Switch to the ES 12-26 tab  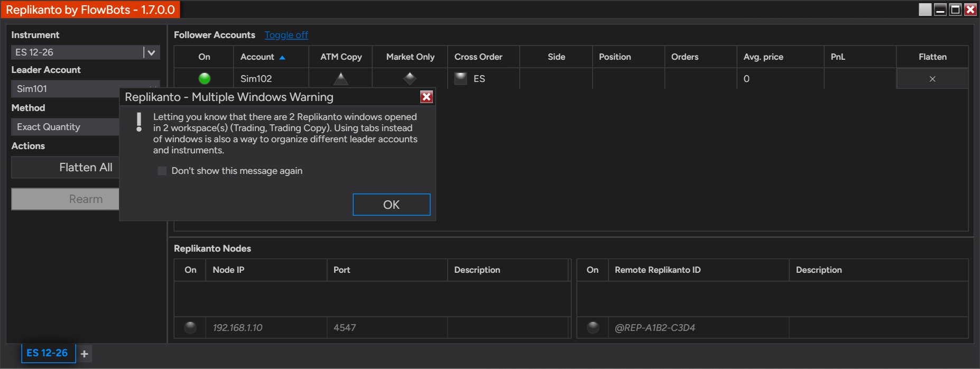coord(48,353)
